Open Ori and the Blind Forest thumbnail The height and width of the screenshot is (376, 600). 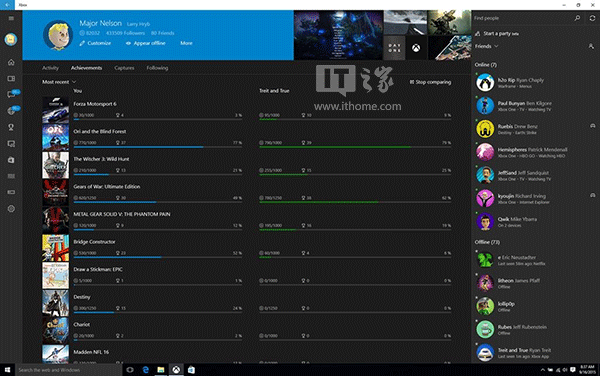pyautogui.click(x=55, y=137)
